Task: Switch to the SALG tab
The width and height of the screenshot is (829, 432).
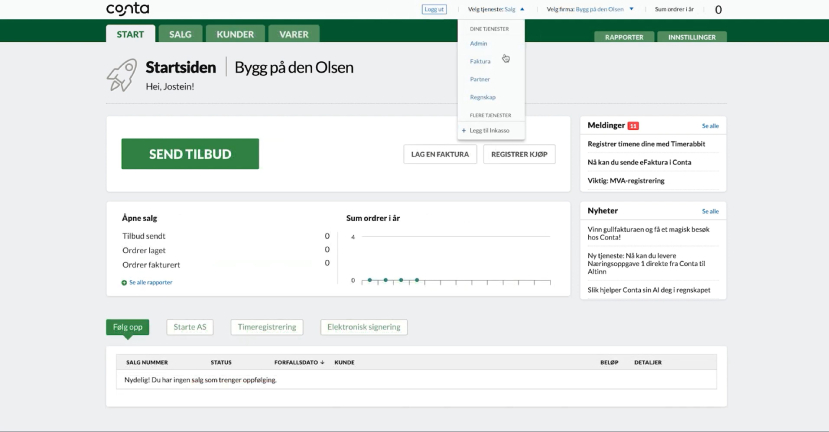Action: pyautogui.click(x=180, y=34)
